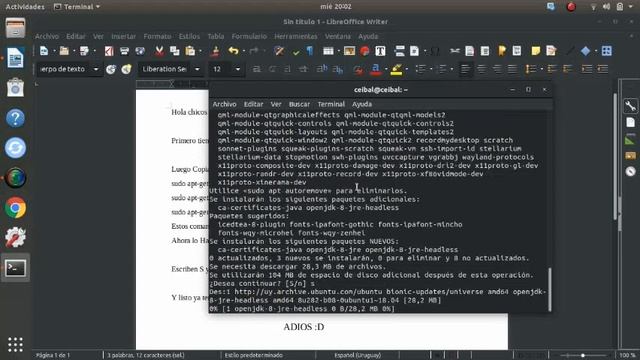The image size is (640, 360).
Task: Click the Insert chart icon
Action: [365, 51]
